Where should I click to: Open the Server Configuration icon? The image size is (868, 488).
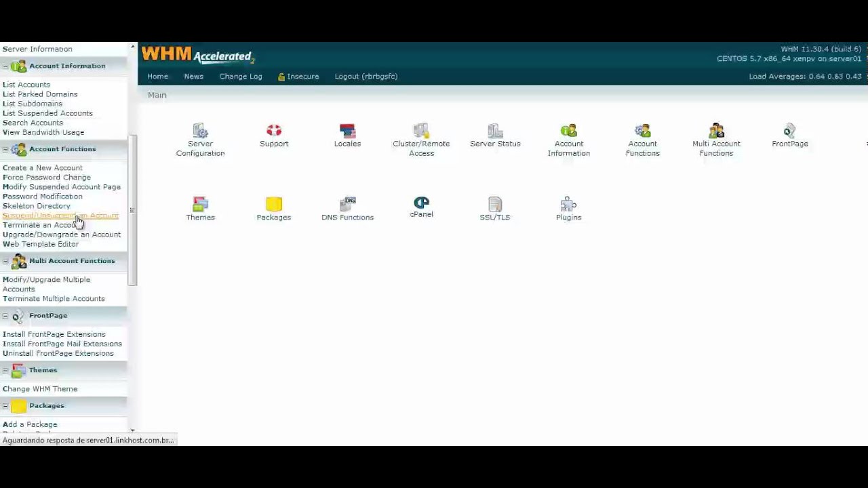tap(200, 131)
